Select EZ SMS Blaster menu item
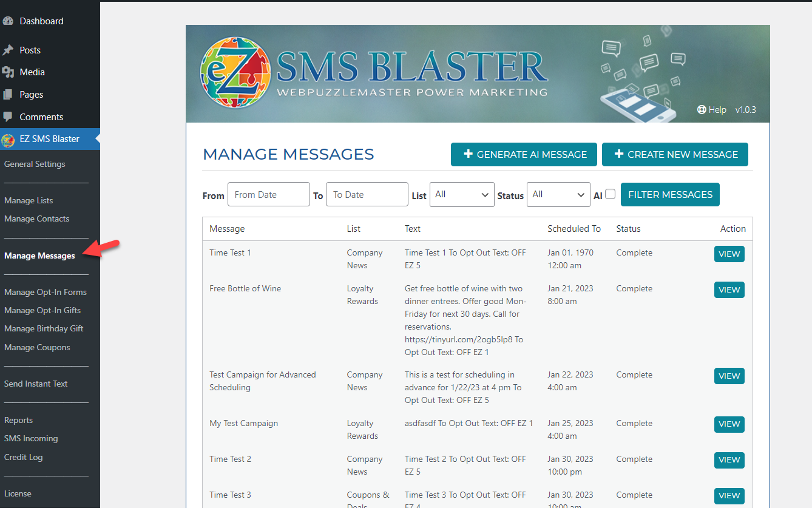 pos(50,139)
